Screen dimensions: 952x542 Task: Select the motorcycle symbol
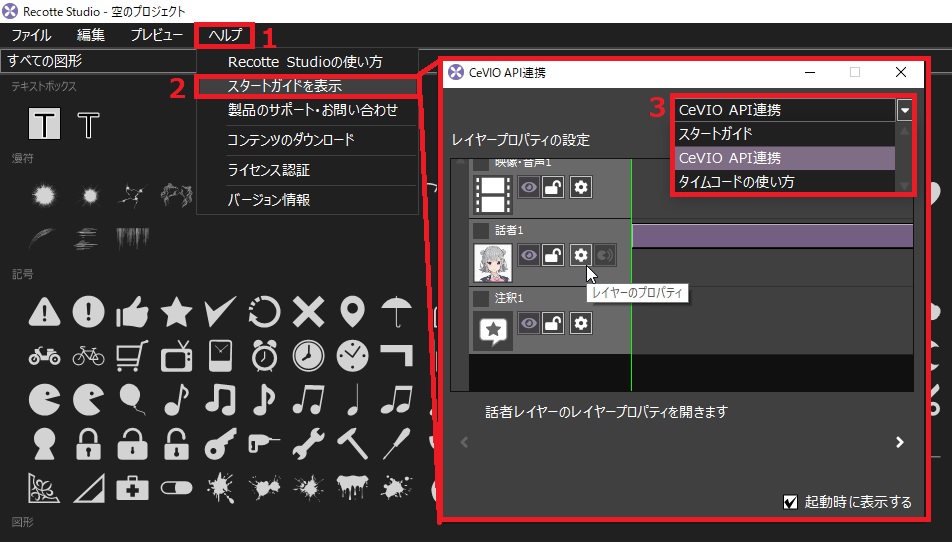(44, 356)
